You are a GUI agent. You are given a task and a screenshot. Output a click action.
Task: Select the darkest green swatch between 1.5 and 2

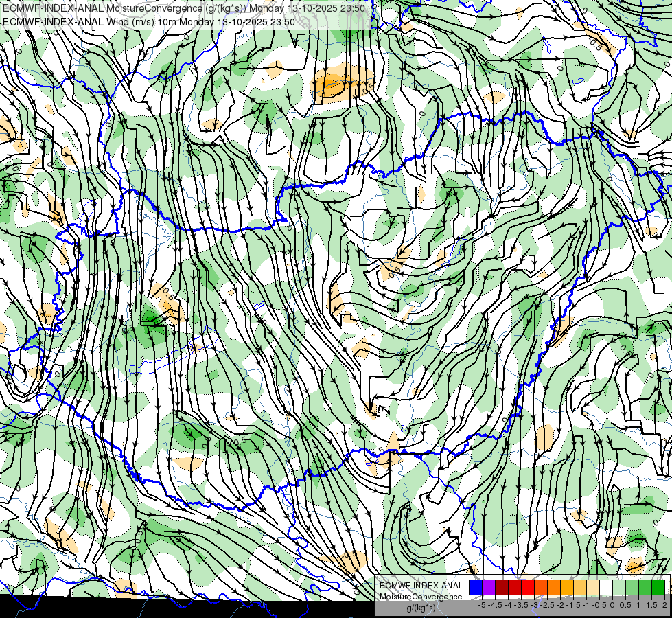point(658,588)
